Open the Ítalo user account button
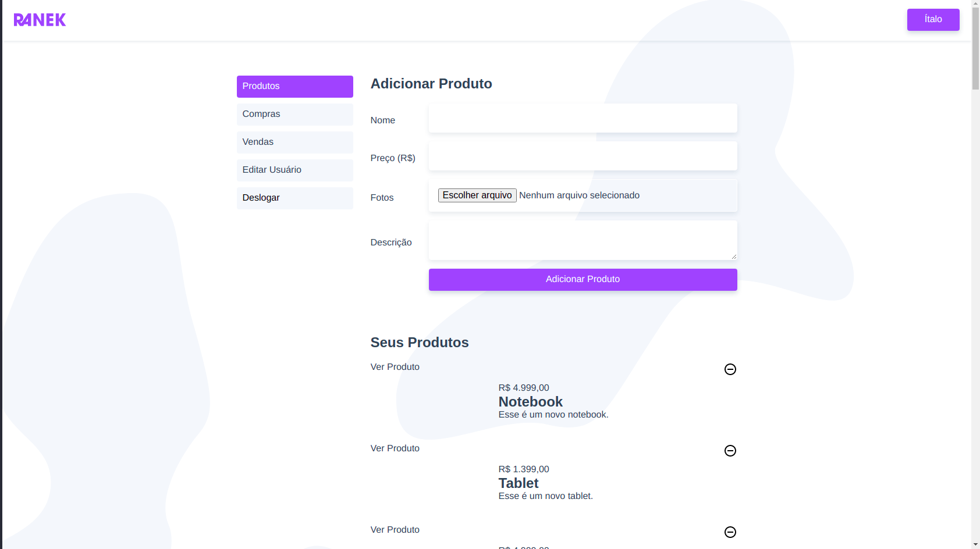980x549 pixels. click(x=933, y=20)
